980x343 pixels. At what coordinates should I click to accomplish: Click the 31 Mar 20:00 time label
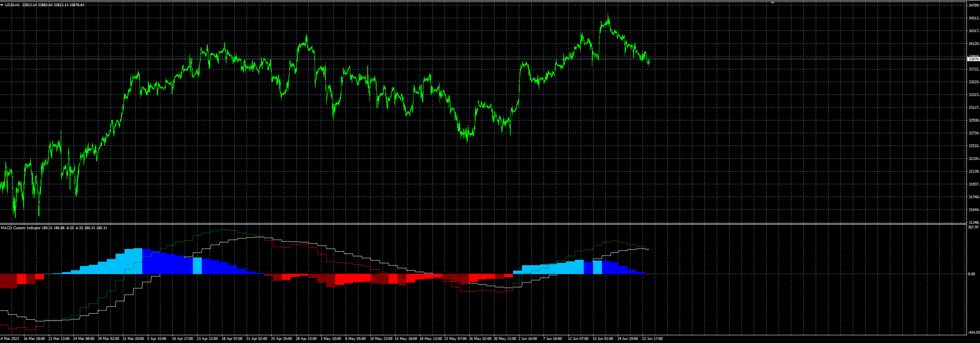tap(133, 339)
